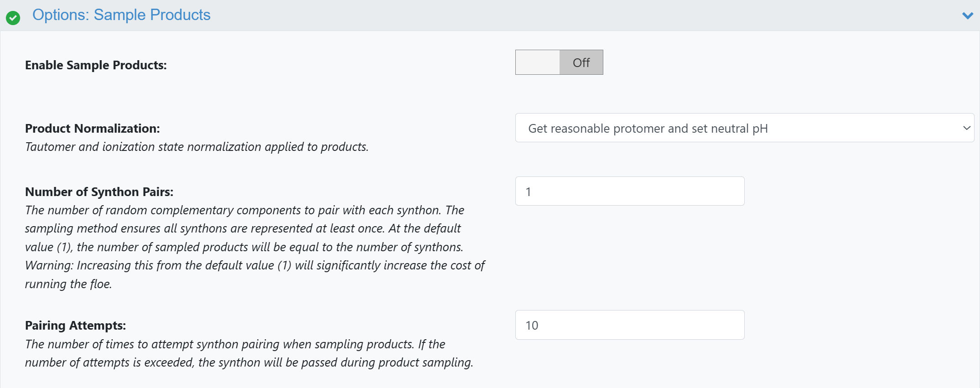Click the "number of attempts is exceeded" line

[x=249, y=362]
